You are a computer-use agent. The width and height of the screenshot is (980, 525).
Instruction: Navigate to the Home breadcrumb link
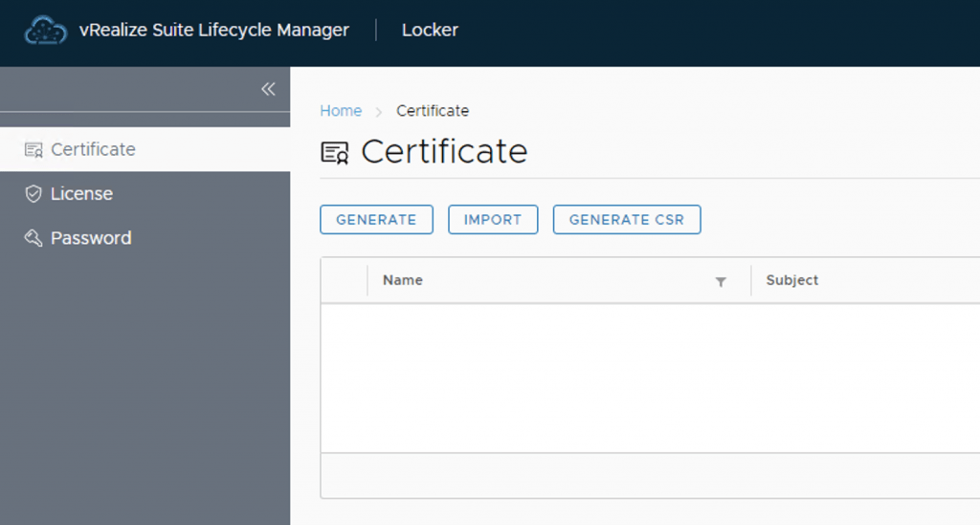341,111
